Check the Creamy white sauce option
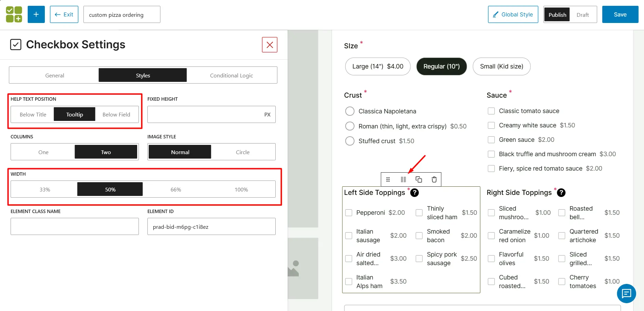The image size is (644, 311). click(x=491, y=125)
